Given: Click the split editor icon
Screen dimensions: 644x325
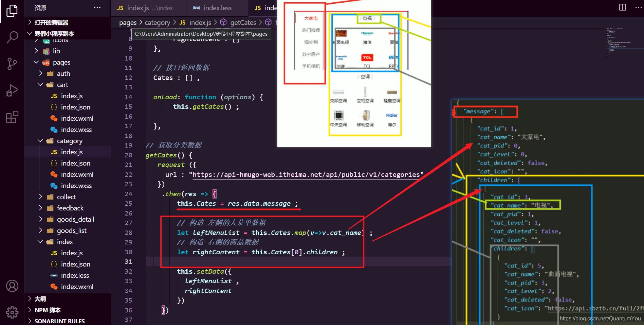Looking at the screenshot, I should [623, 7].
